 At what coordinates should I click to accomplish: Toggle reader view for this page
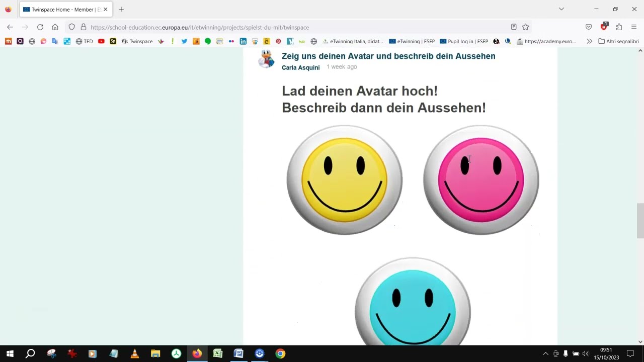click(x=514, y=27)
